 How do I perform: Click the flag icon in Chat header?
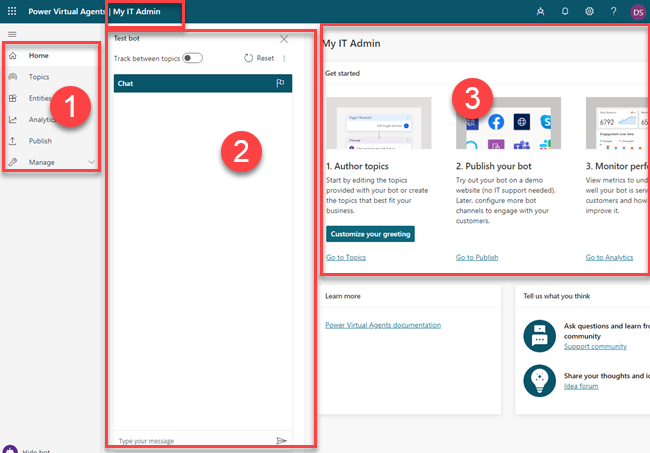[x=280, y=83]
